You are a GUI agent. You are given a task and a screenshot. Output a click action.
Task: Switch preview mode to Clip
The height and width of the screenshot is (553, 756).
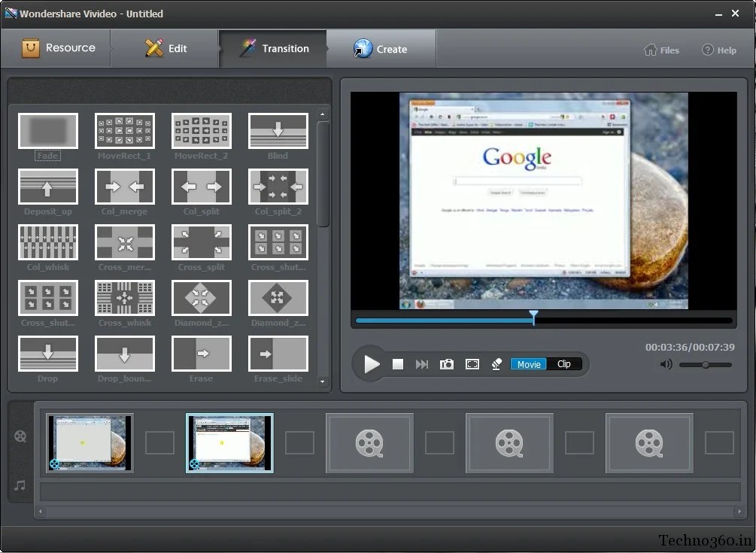click(564, 364)
